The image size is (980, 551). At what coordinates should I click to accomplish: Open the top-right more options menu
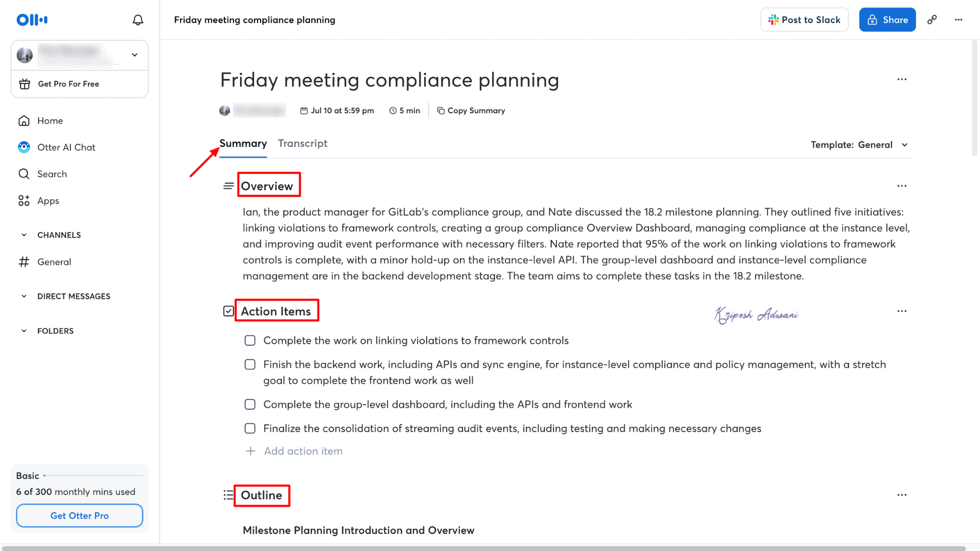(x=959, y=20)
